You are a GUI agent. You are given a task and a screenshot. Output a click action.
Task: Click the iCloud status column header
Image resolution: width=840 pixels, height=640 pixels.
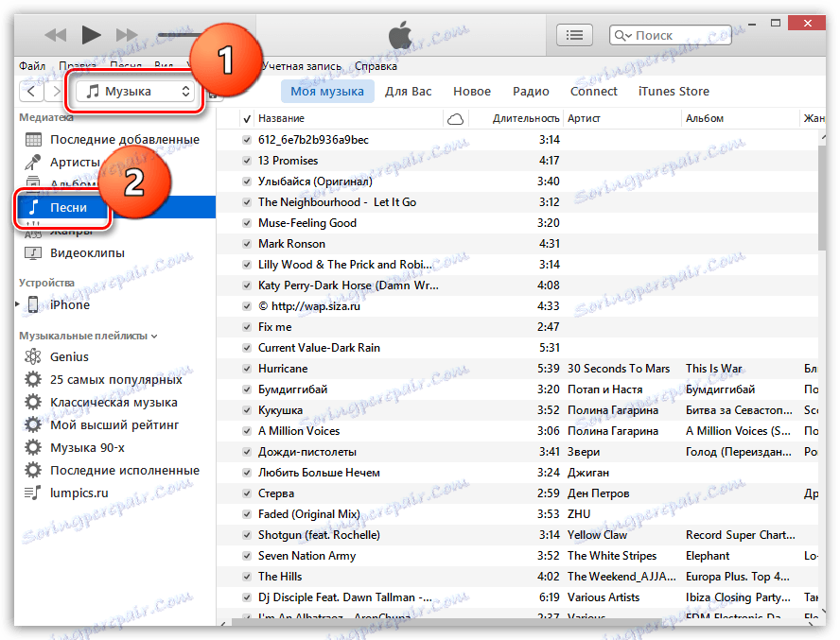[x=455, y=118]
